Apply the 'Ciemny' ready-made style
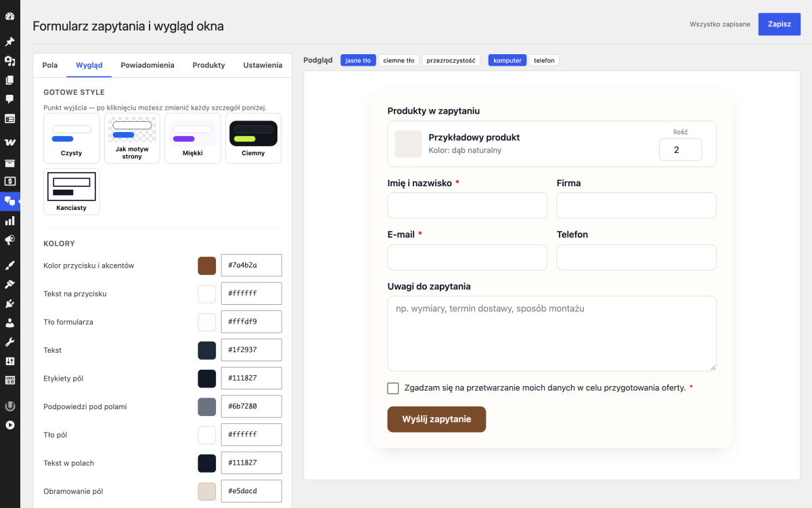 tap(253, 138)
